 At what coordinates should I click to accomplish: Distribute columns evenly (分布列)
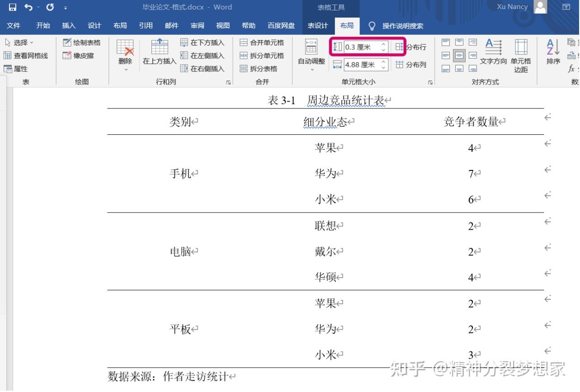[411, 65]
